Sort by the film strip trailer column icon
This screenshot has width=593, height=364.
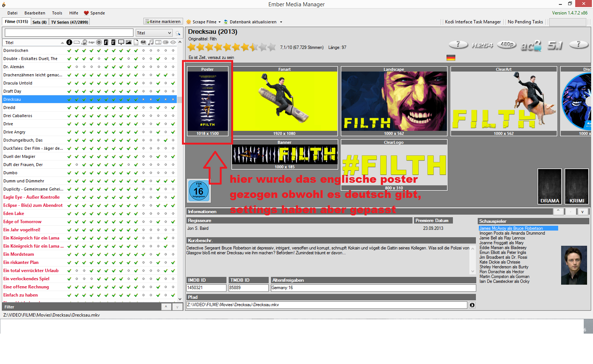(158, 42)
